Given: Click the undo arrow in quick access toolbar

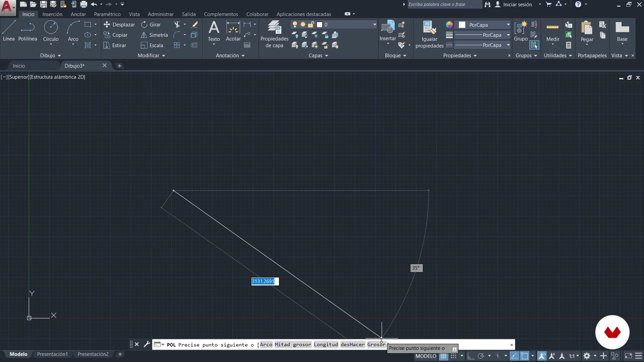Looking at the screenshot, I should pos(94,4).
